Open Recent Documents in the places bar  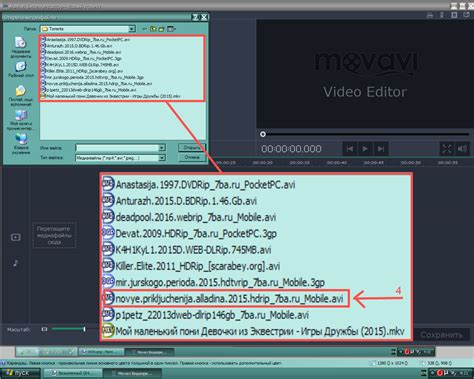click(20, 47)
